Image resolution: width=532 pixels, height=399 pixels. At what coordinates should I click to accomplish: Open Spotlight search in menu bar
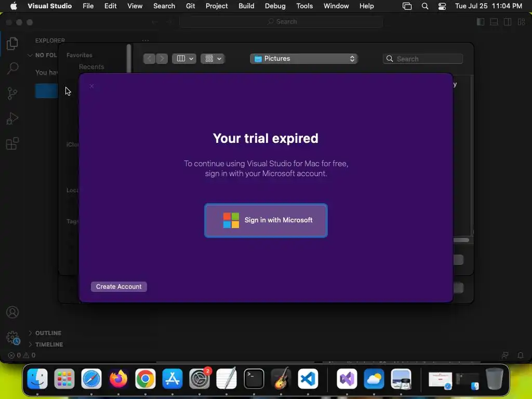[x=425, y=6]
